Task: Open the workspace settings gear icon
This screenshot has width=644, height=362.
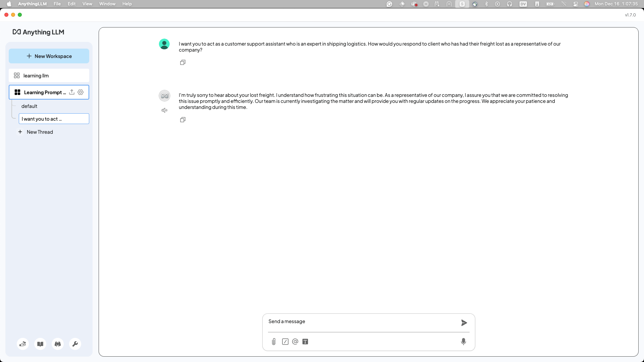Action: [x=80, y=92]
